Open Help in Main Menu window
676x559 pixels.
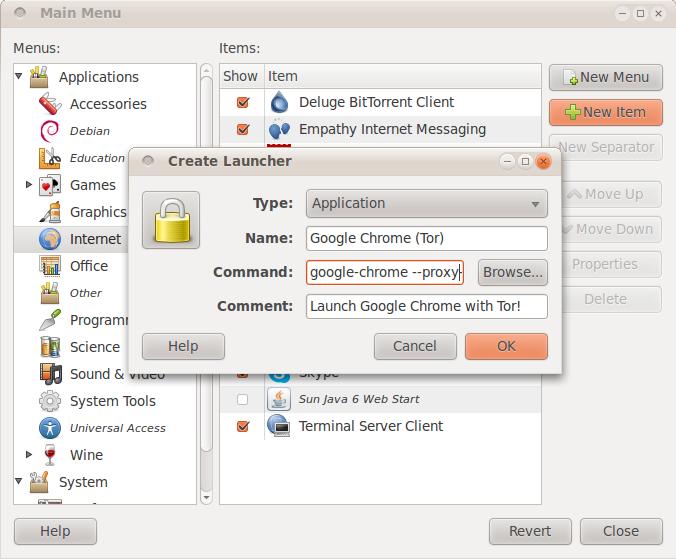click(55, 531)
